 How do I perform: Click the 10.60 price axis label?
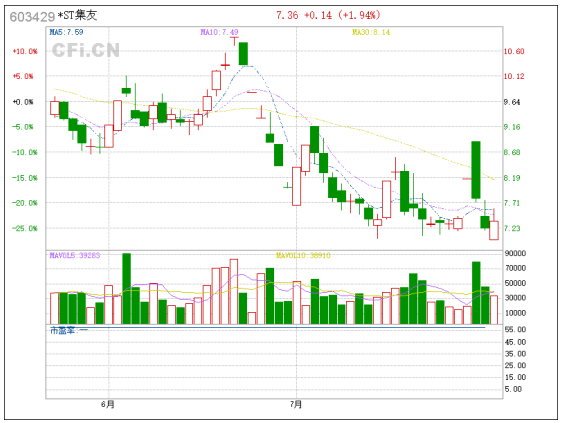(514, 51)
